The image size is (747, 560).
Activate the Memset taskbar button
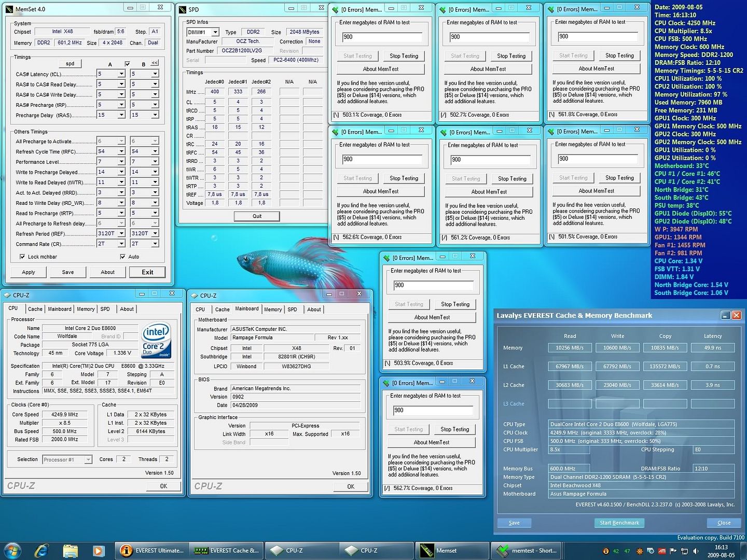pyautogui.click(x=452, y=551)
